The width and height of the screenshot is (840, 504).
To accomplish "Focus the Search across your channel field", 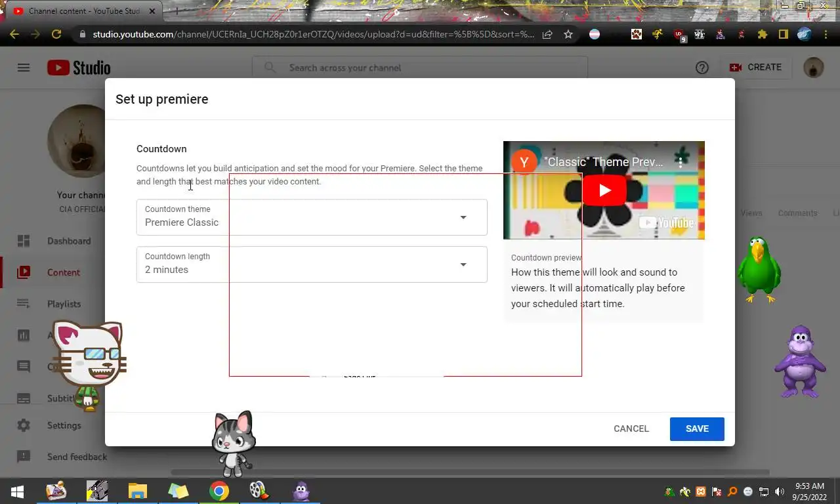I will 420,68.
